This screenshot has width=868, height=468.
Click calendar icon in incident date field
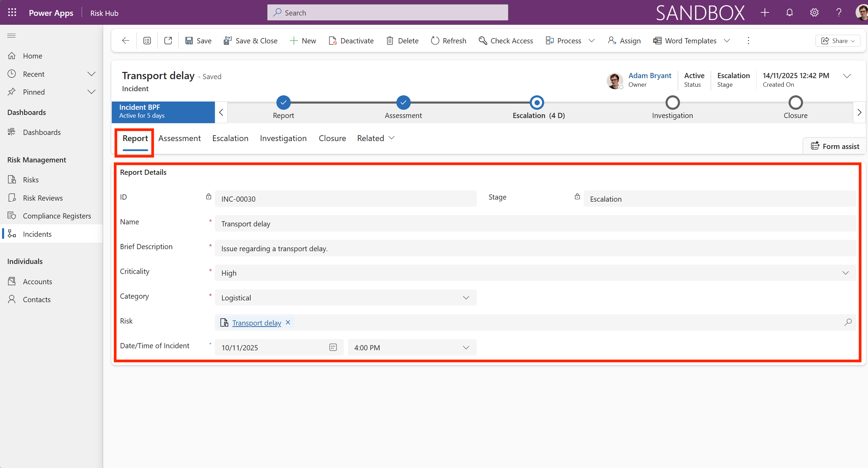tap(333, 347)
